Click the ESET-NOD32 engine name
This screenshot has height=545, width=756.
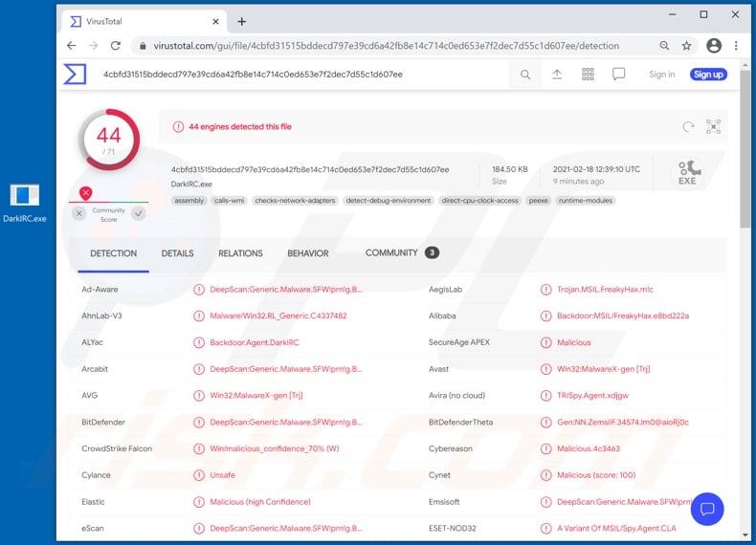click(453, 528)
